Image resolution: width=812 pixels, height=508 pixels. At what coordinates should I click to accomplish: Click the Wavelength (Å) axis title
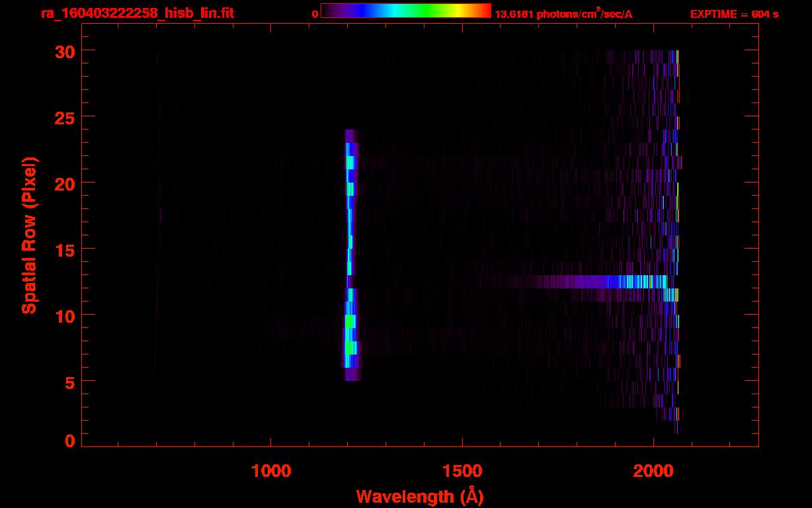tap(420, 496)
